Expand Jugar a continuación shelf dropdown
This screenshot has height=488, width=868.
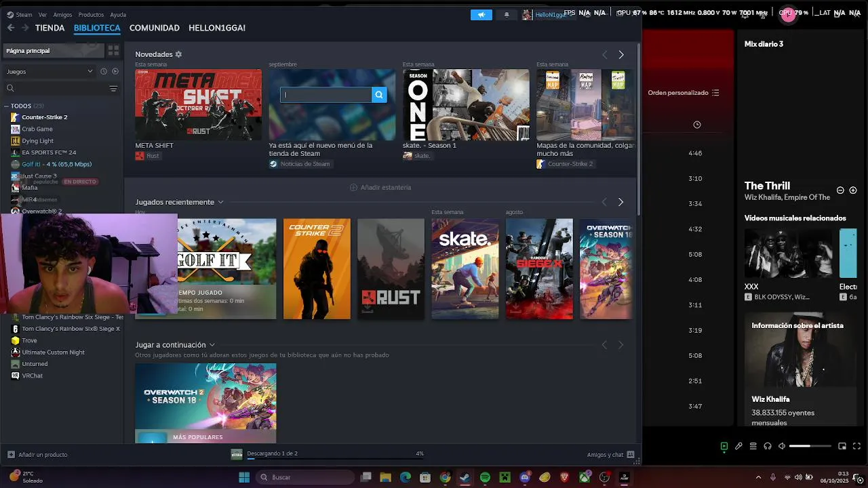[x=212, y=345]
